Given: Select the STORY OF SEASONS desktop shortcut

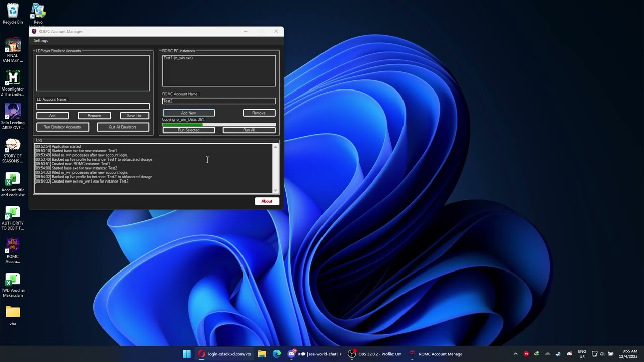Looking at the screenshot, I should click(13, 150).
